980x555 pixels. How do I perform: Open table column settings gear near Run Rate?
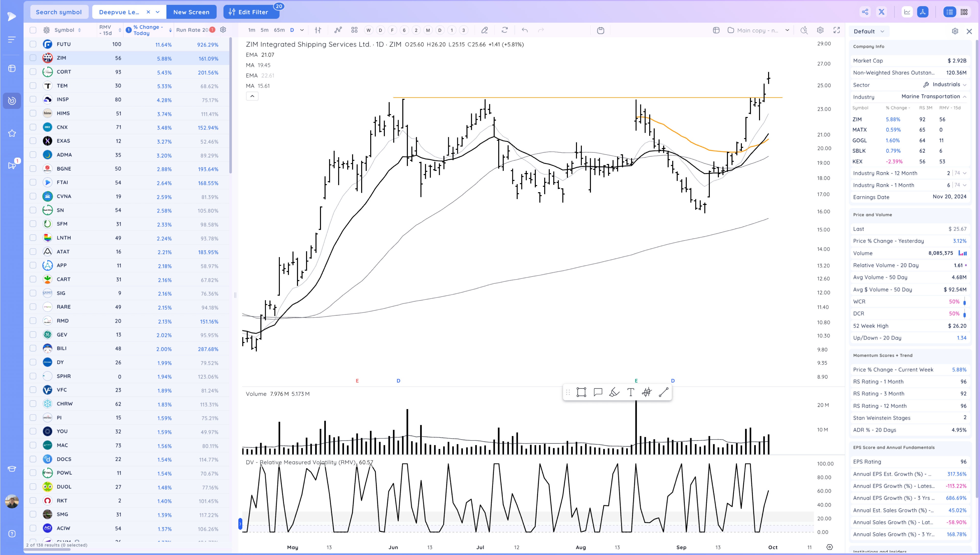[223, 30]
